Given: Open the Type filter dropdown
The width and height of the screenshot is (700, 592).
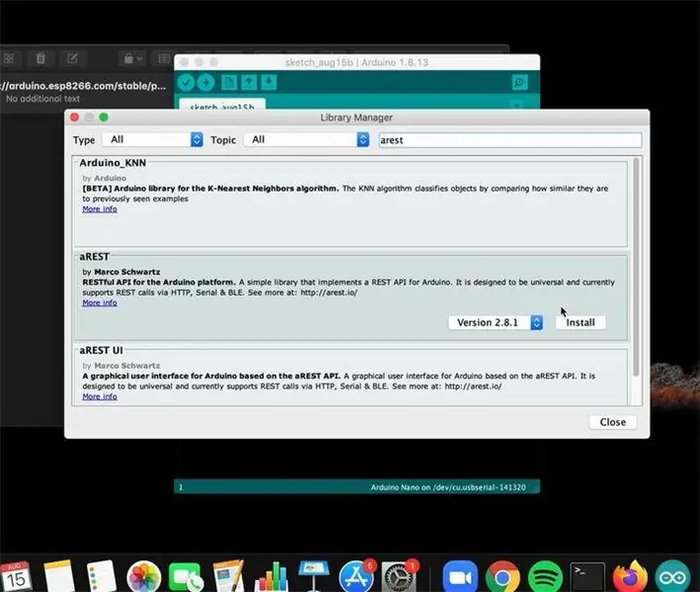Looking at the screenshot, I should point(152,140).
